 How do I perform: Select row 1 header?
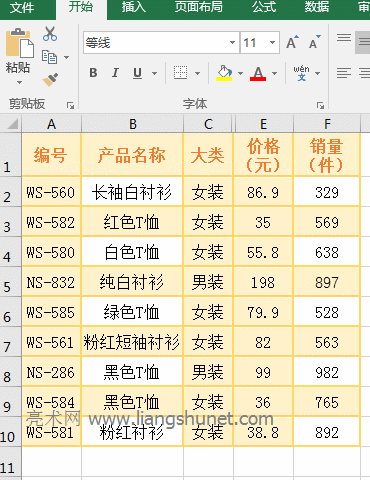click(11, 155)
